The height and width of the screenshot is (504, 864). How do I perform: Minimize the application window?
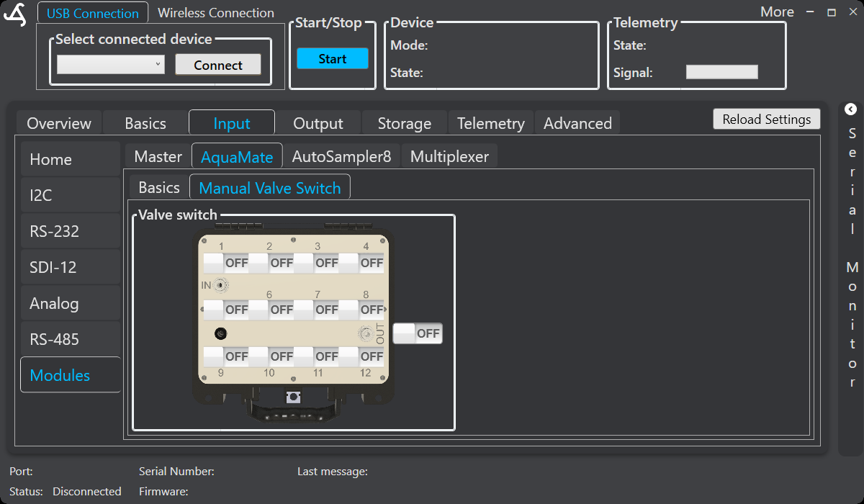[810, 12]
